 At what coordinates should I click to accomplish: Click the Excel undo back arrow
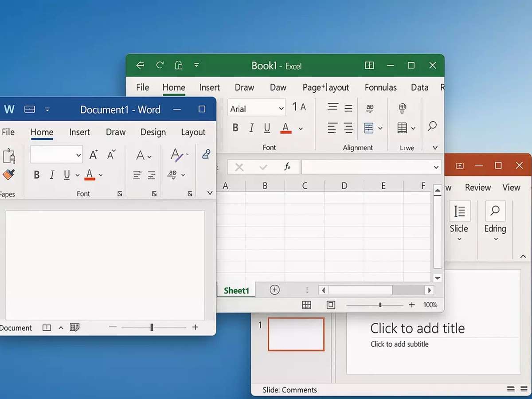140,66
